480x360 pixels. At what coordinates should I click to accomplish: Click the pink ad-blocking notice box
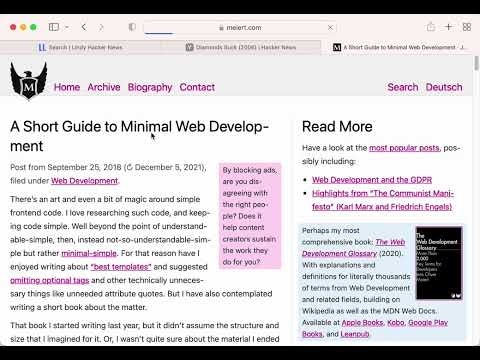tap(250, 216)
